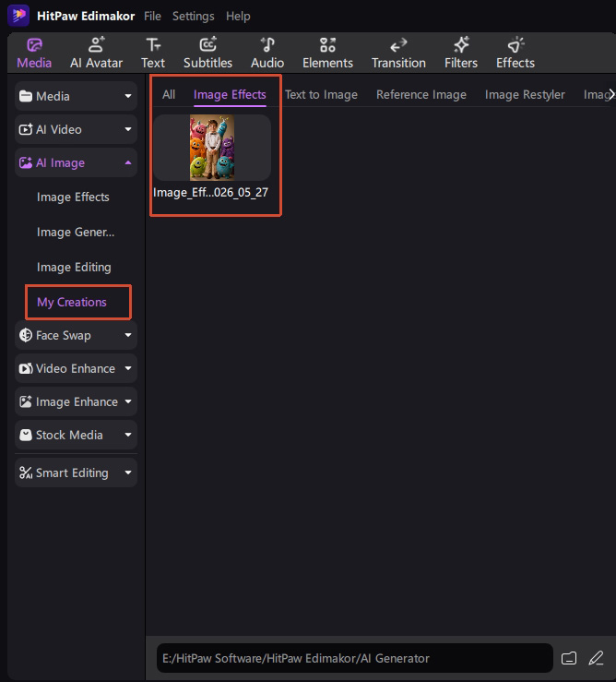Screen dimensions: 616x682
Task: Expand the Image Enhance dropdown arrow
Action: 128,401
